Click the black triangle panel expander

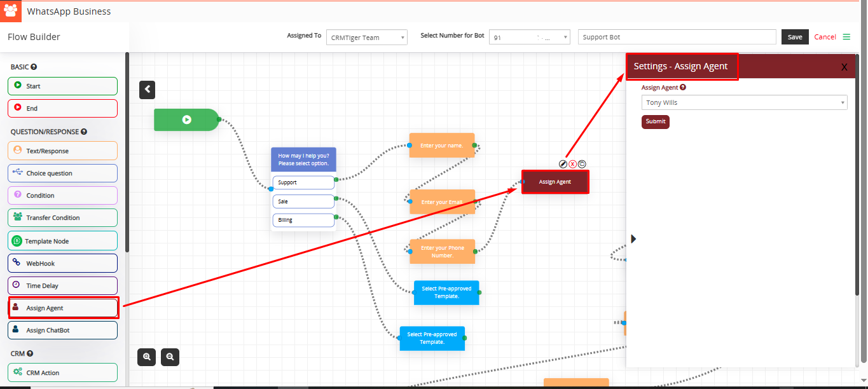(633, 238)
